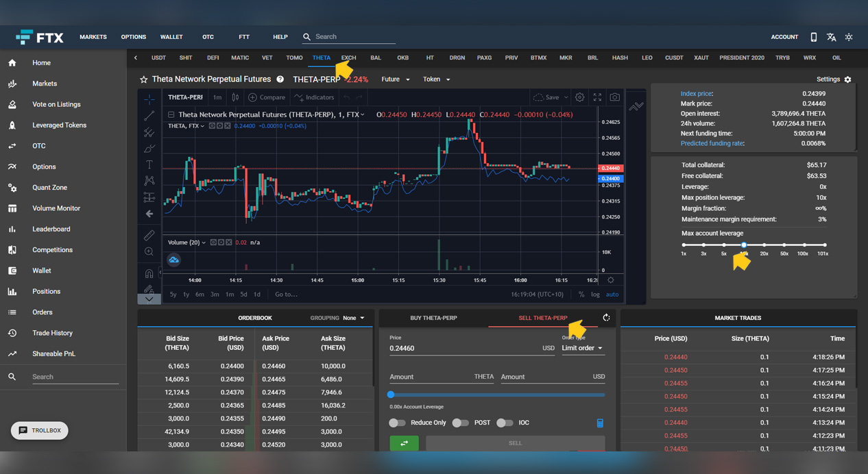Open the ACCOUNT menu

[784, 37]
